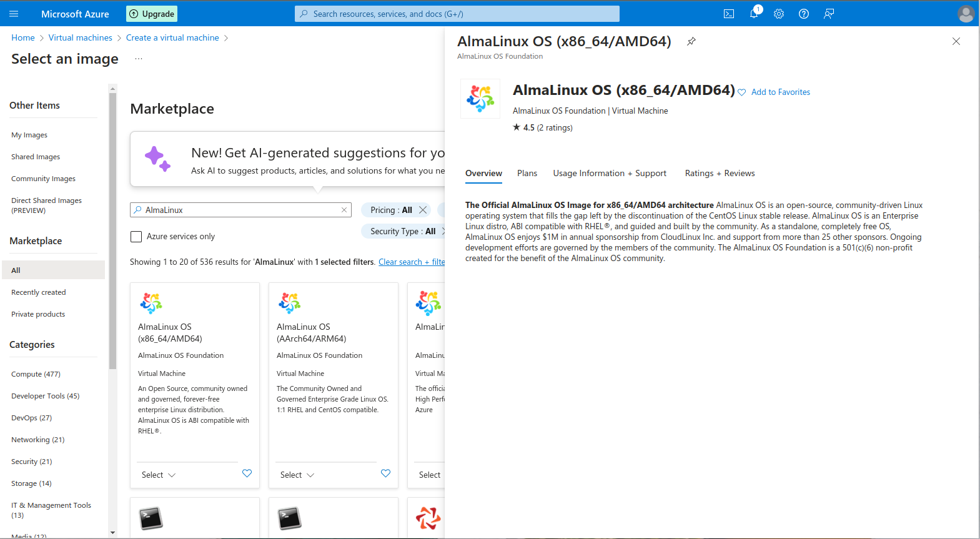
Task: Click Microsoft Azure home title
Action: click(x=75, y=14)
